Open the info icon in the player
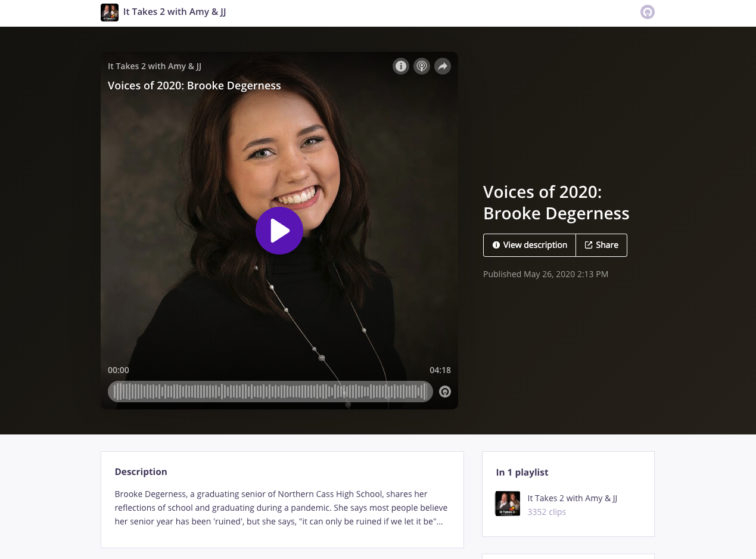 [x=401, y=66]
